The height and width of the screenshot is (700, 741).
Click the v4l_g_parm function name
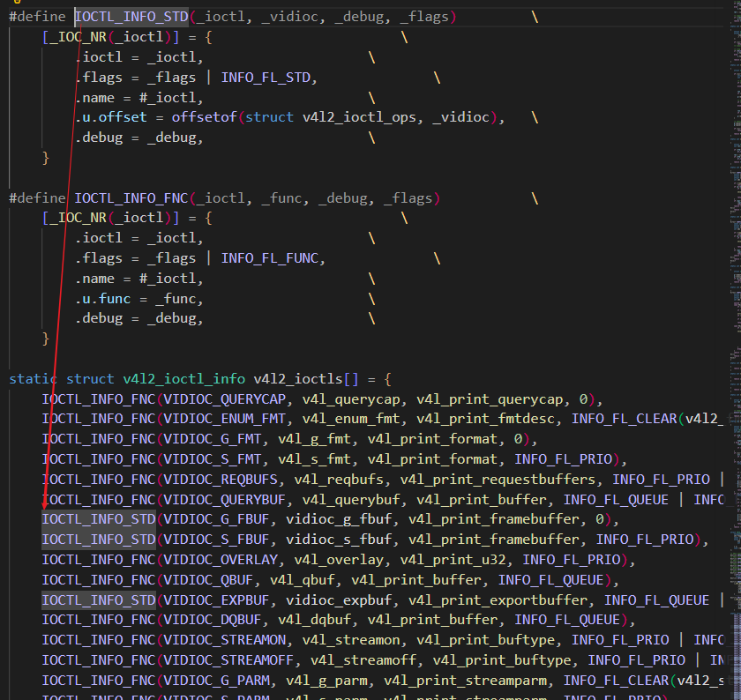click(326, 680)
